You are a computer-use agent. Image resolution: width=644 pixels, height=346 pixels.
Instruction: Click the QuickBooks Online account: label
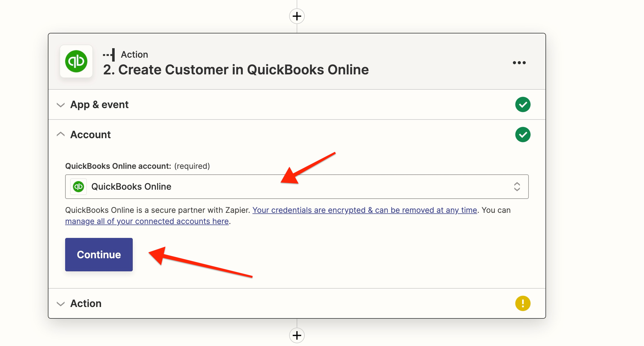click(x=118, y=166)
